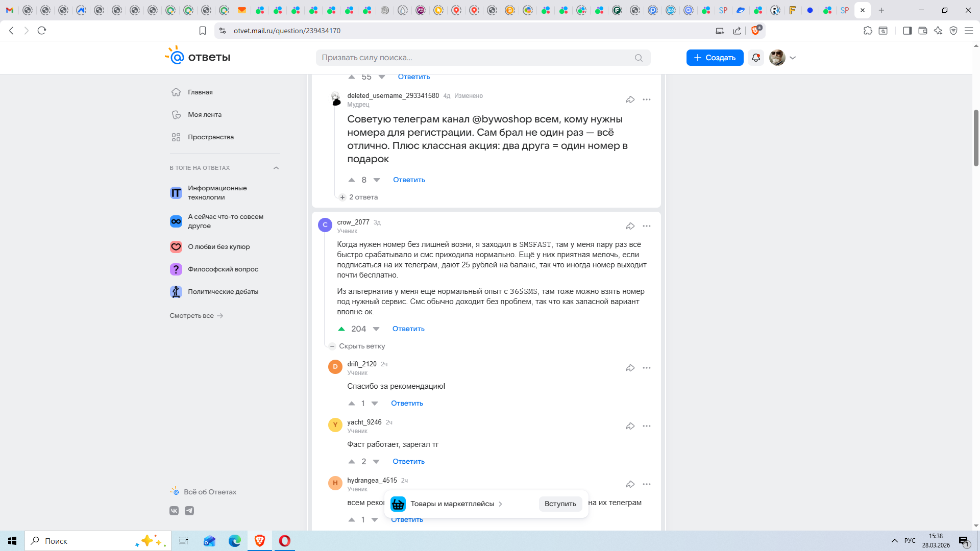Viewport: 980px width, 551px height.
Task: Click the VK icon in sidebar footer
Action: click(174, 511)
